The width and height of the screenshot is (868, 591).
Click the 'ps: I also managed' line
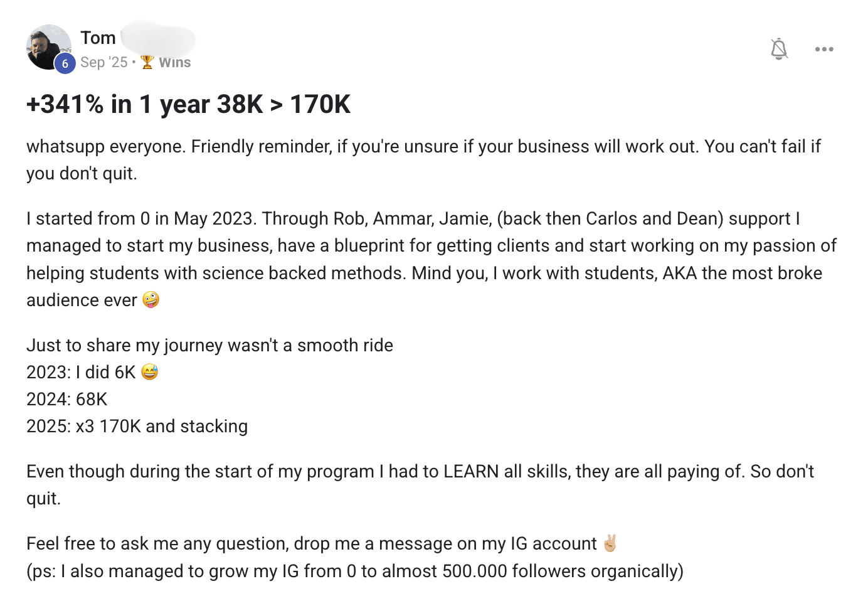pyautogui.click(x=355, y=571)
